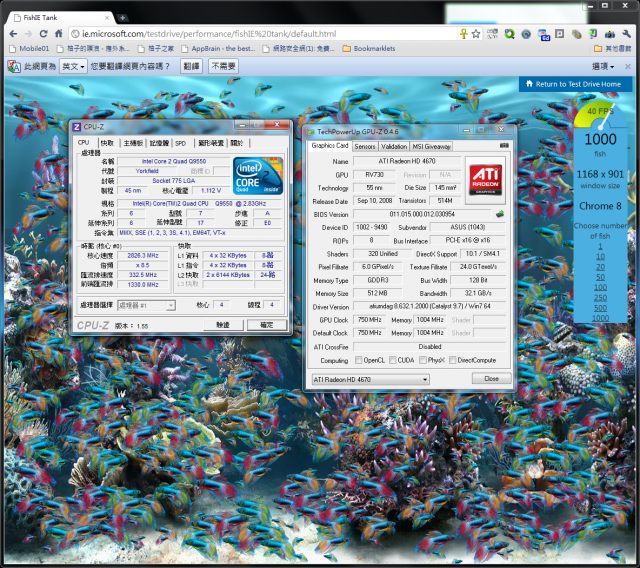Screen dimensions: 640x568
Task: Set fish count to 250
Action: click(x=600, y=298)
